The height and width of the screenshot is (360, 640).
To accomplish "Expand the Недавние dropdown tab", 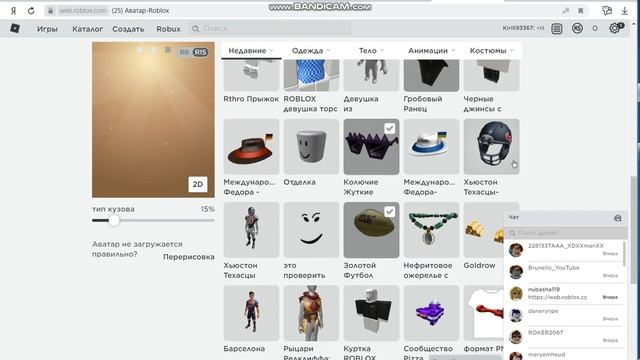I will point(251,51).
